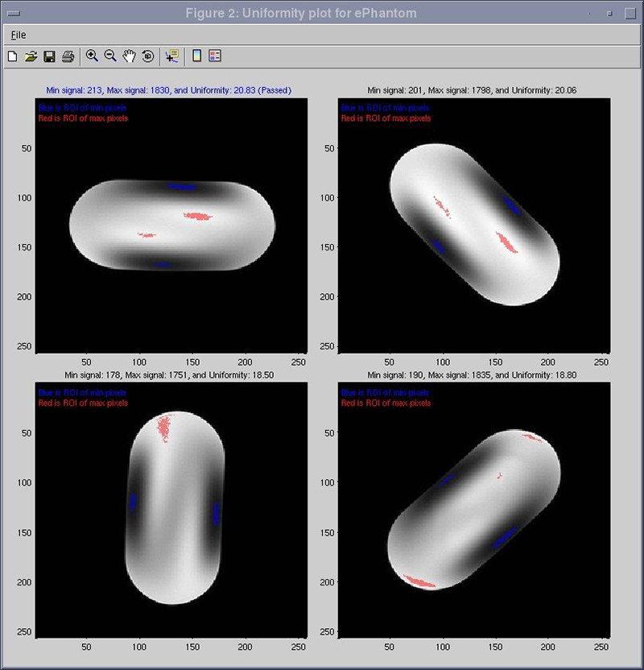644x670 pixels.
Task: Print the figure using the printer icon
Action: coord(68,56)
